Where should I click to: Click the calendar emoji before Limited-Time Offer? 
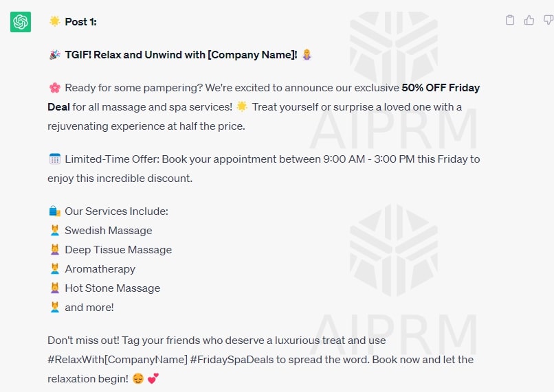[x=55, y=159]
